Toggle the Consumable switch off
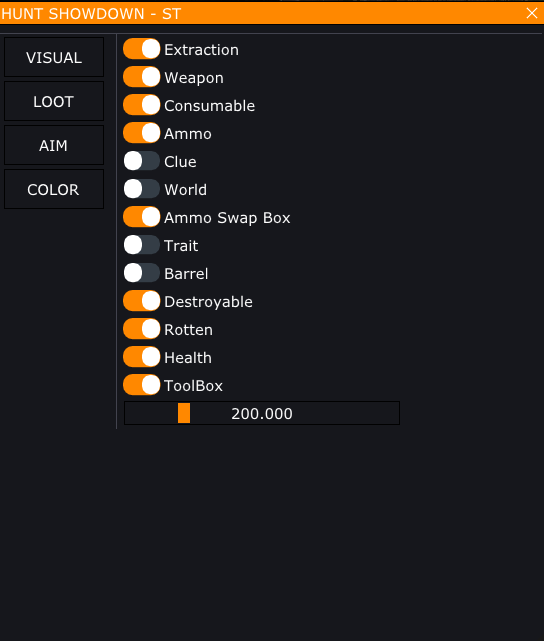The image size is (544, 641). coord(141,105)
